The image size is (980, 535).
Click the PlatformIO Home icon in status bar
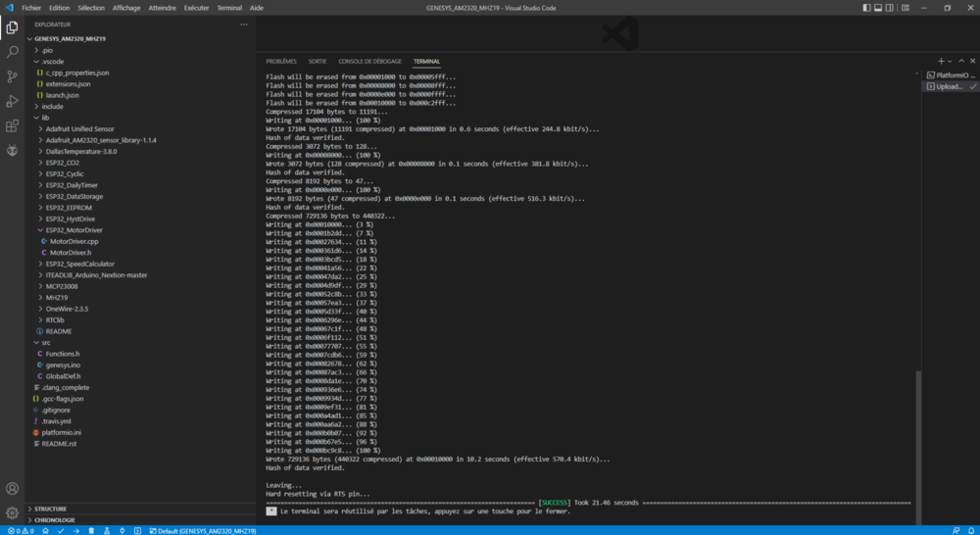[x=45, y=531]
